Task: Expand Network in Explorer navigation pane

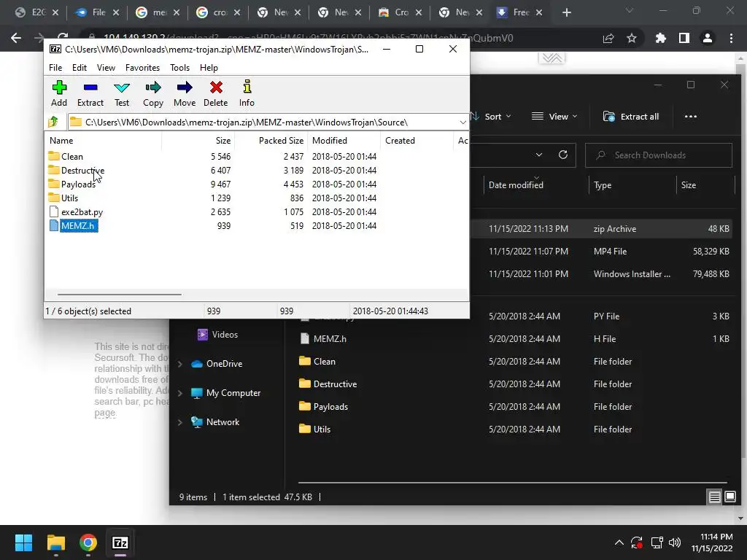Action: 180,422
